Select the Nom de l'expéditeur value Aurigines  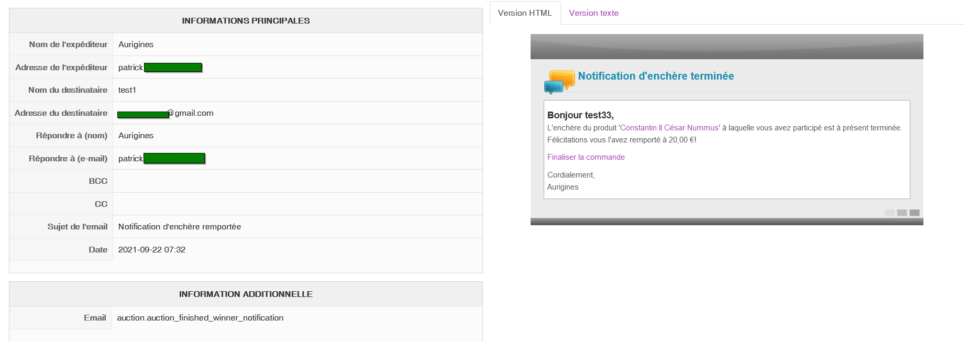click(x=136, y=45)
